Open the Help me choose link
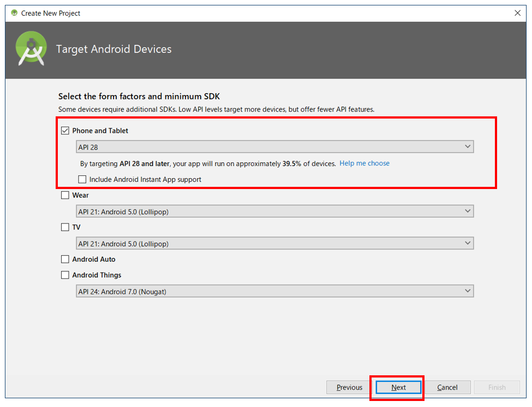532x407 pixels. [364, 163]
